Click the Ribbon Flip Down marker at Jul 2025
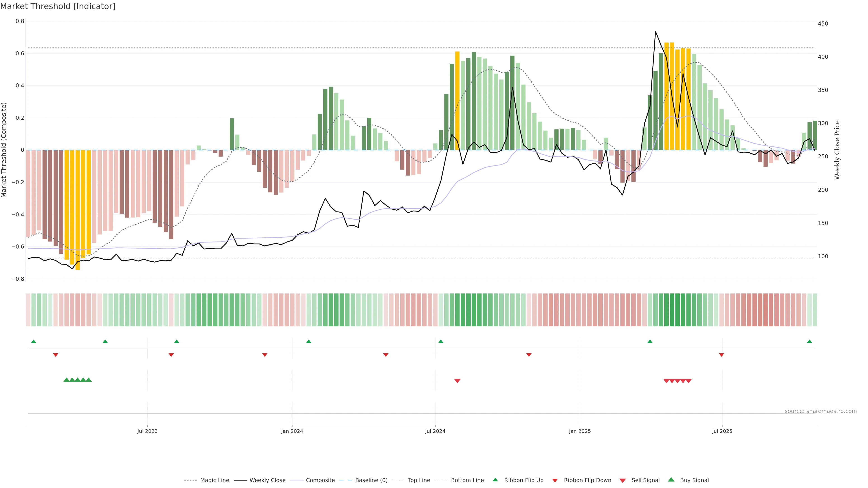 click(x=722, y=355)
